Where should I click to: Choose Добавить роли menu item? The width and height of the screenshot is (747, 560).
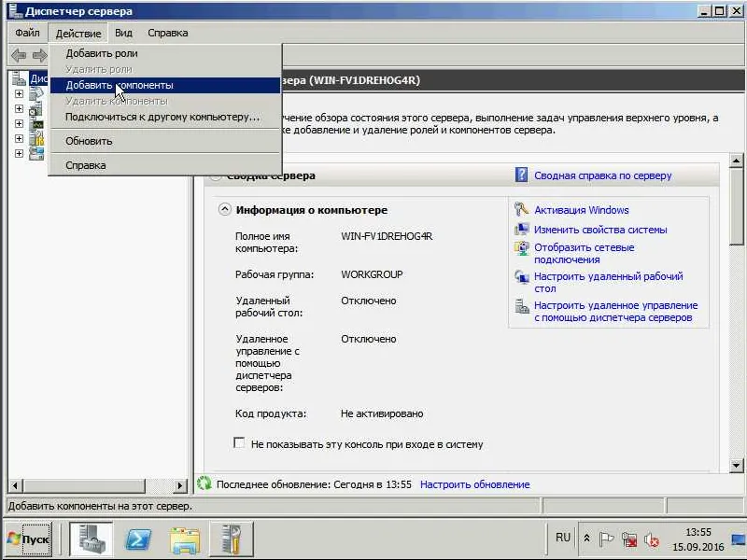tap(165, 53)
